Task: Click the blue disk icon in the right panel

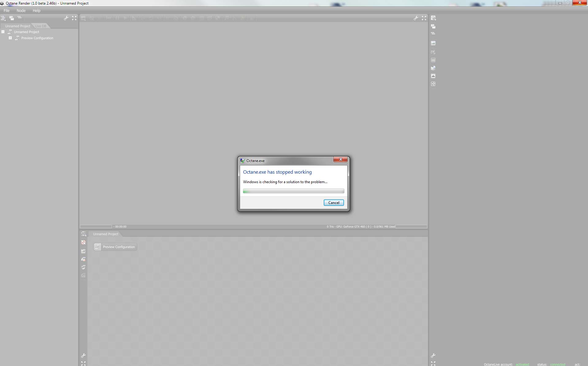Action: (x=433, y=68)
